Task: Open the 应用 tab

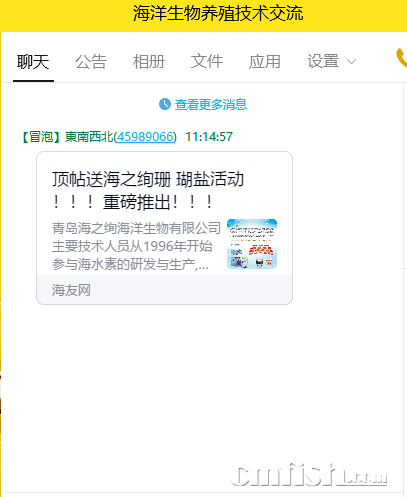Action: [x=265, y=62]
